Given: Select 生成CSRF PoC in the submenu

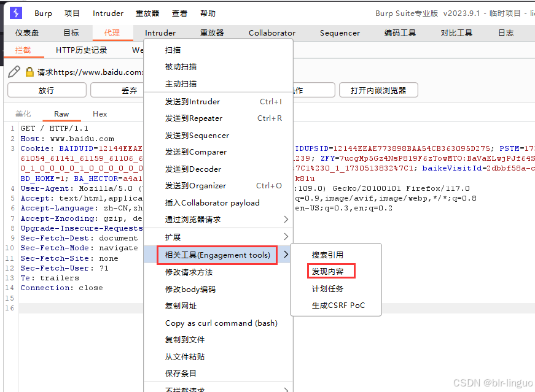Looking at the screenshot, I should (336, 306).
